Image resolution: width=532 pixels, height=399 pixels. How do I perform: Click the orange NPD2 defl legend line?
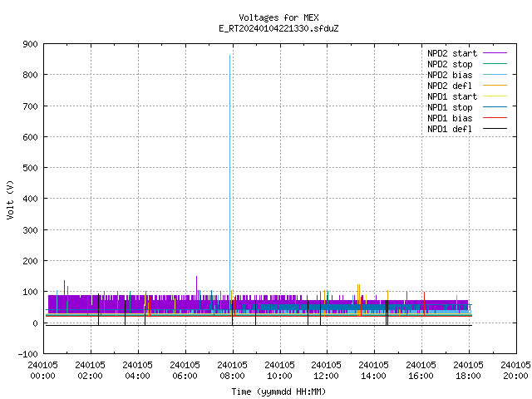(x=495, y=85)
